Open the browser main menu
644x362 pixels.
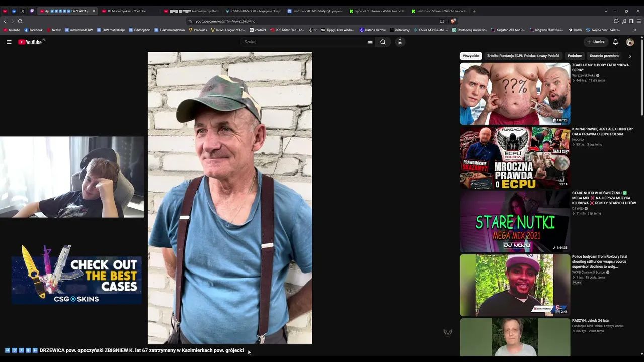click(639, 21)
